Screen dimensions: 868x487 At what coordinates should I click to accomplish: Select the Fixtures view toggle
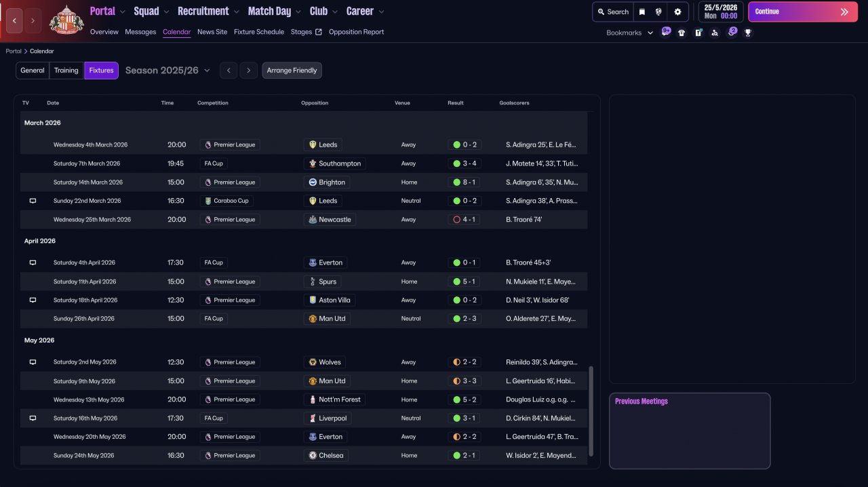pyautogui.click(x=101, y=71)
